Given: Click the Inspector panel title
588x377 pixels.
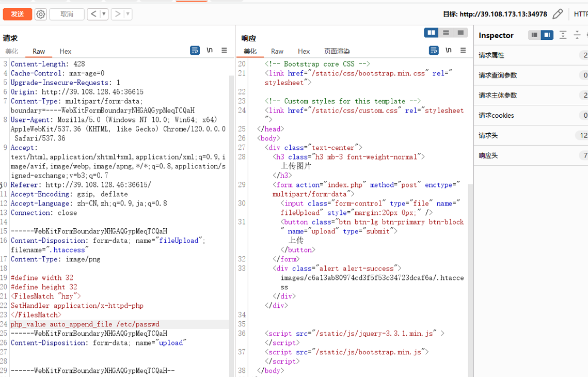Looking at the screenshot, I should click(496, 36).
